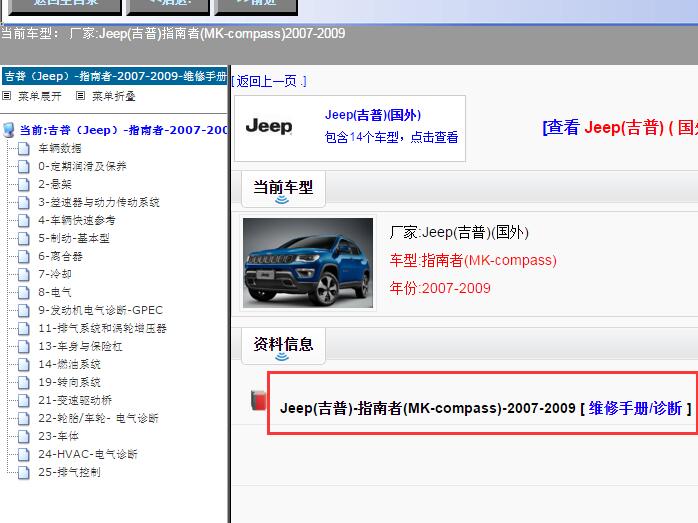Click the document icon beside 车辆数据
Screen dimensions: 698x523
(24, 148)
